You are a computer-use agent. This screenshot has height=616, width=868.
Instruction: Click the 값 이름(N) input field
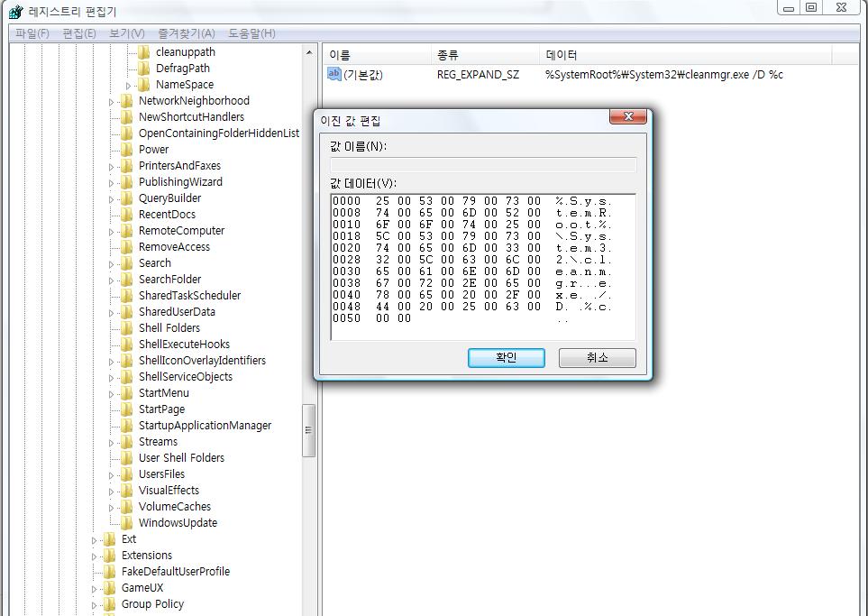tap(483, 164)
